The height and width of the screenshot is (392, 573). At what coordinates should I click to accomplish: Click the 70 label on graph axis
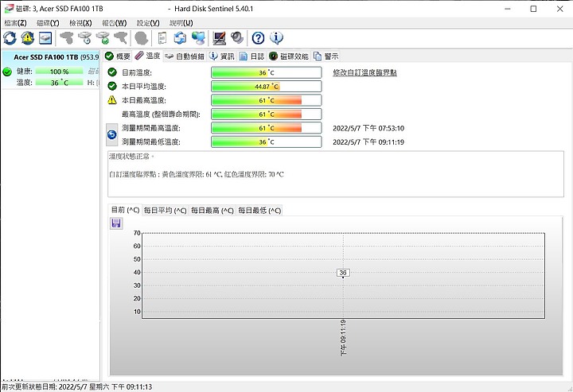[137, 233]
